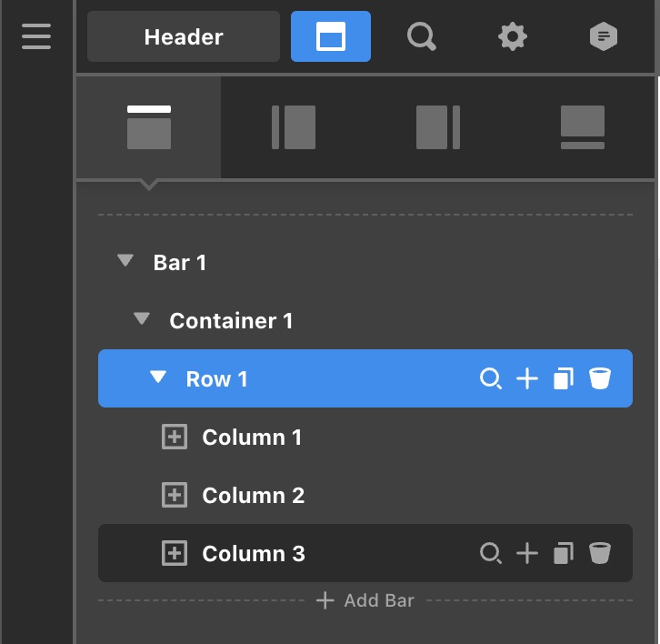Duplicate Row 1 using the copy icon
660x644 pixels.
pos(564,378)
